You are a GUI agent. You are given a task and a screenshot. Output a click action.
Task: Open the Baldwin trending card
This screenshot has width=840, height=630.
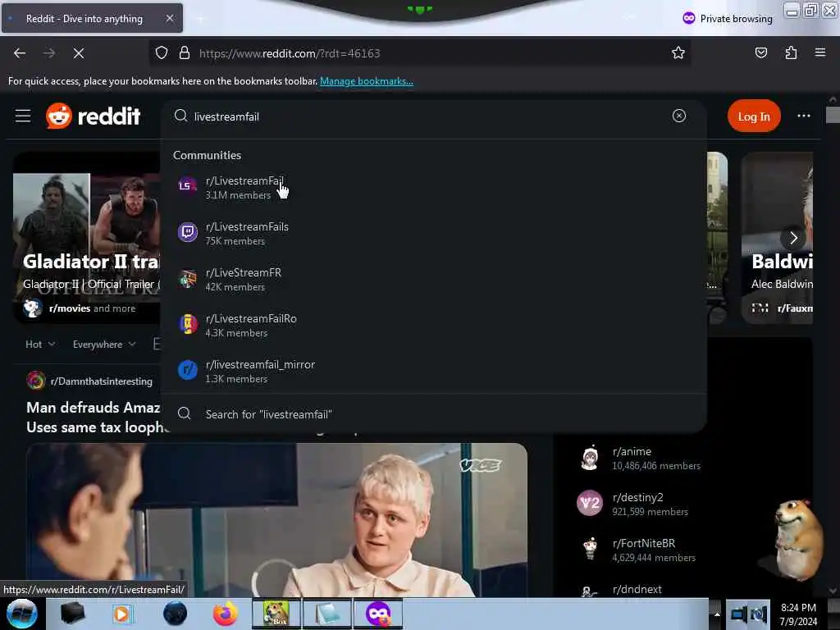778,238
